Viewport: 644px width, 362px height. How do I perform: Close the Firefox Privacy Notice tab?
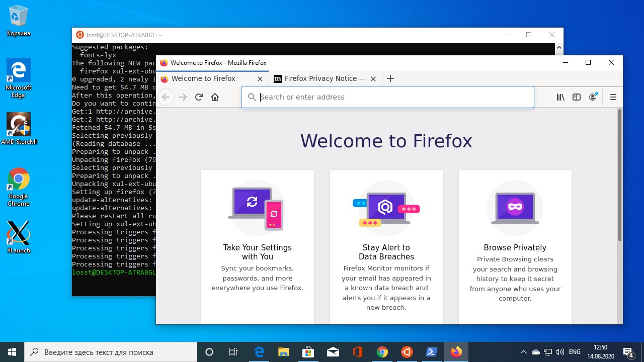tap(373, 78)
